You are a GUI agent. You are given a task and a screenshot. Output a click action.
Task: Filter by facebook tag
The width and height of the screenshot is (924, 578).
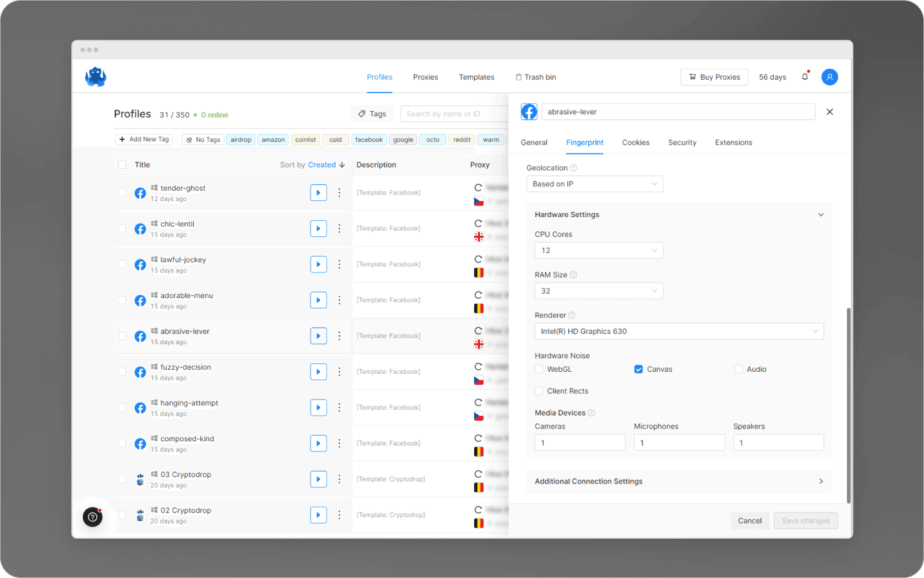click(369, 139)
